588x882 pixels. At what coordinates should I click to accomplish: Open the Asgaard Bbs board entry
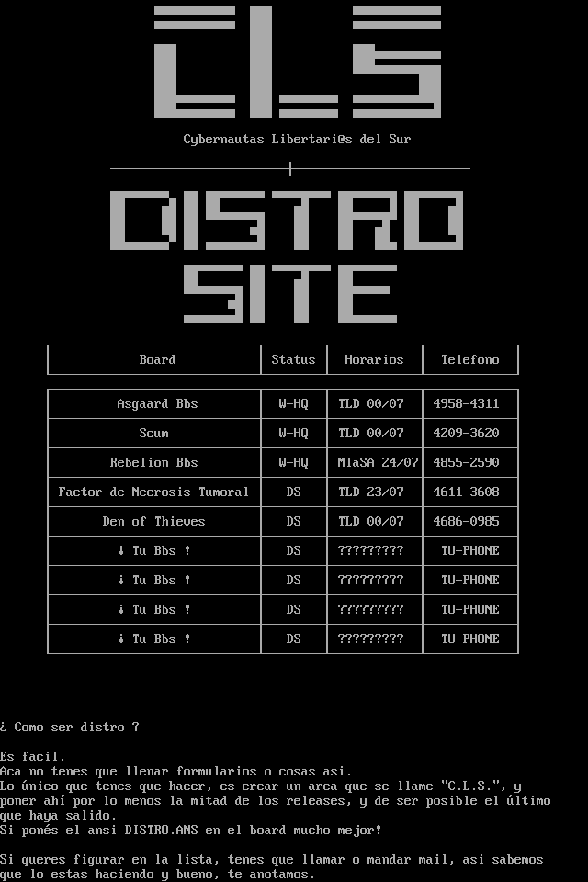[157, 404]
